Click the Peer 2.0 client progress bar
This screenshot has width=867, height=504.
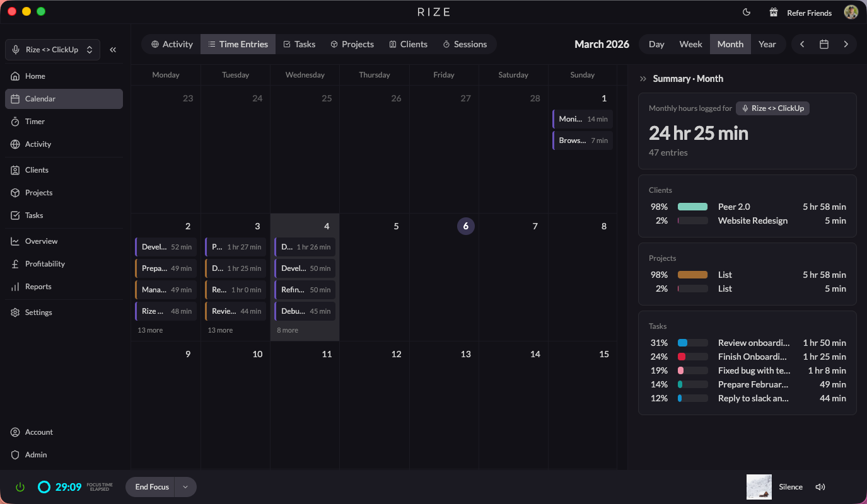692,207
